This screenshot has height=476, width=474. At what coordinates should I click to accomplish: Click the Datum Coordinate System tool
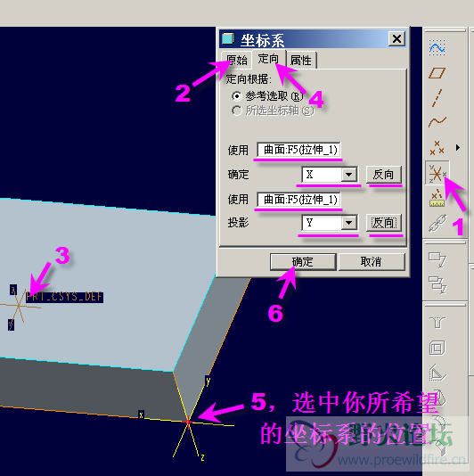coord(437,173)
